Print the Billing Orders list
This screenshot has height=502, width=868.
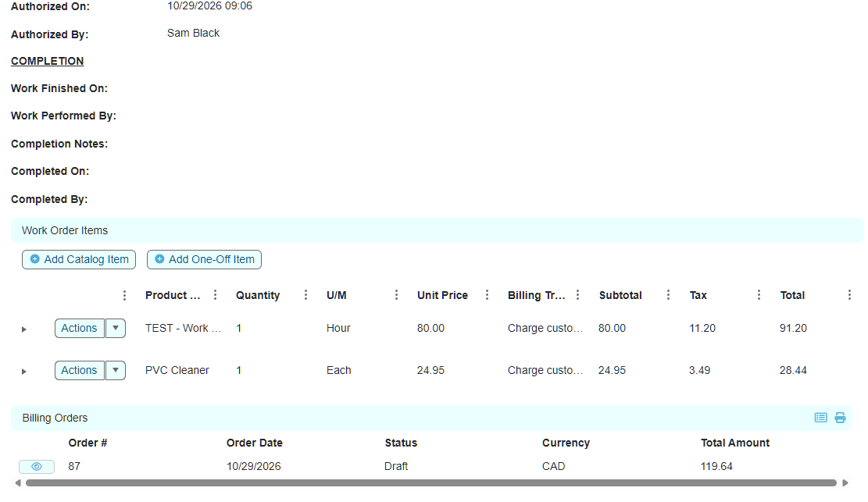(840, 418)
